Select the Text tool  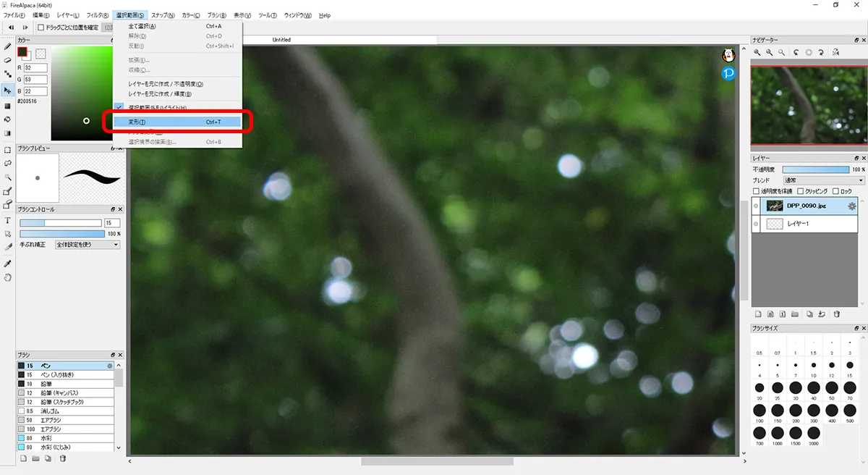[x=7, y=220]
